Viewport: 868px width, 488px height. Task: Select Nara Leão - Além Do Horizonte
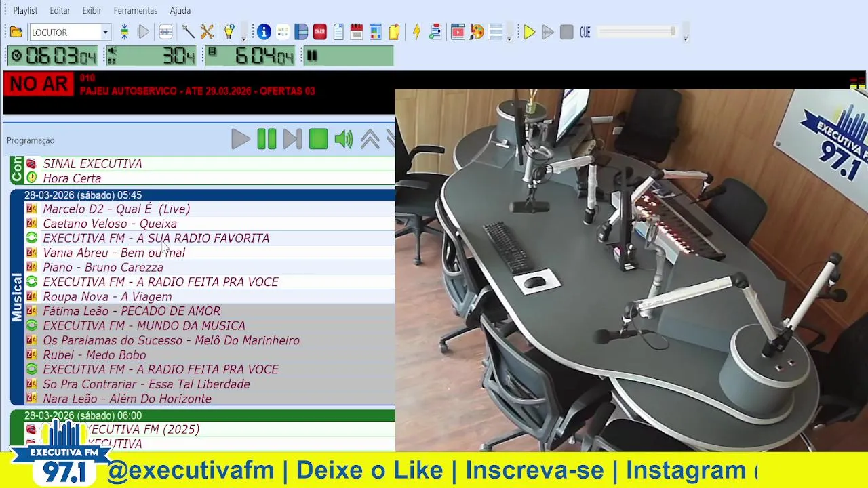210,399
